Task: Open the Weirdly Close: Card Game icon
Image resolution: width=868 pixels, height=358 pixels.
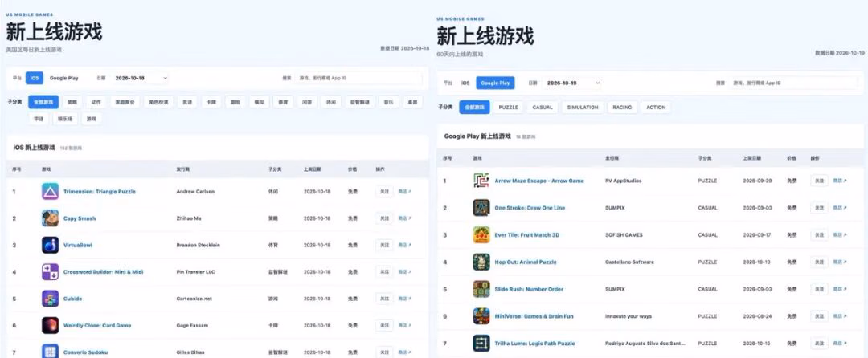Action: click(50, 325)
